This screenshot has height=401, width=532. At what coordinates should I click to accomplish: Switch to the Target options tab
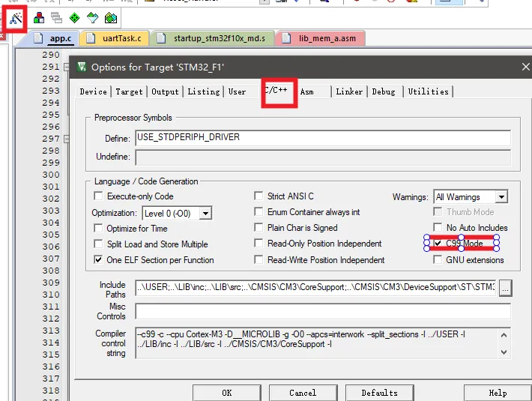129,91
